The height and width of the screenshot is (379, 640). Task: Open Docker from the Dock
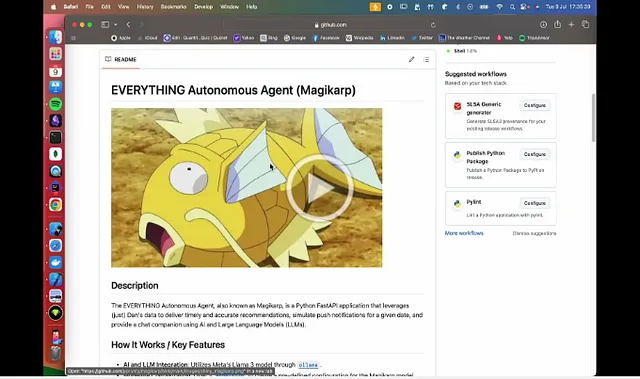pyautogui.click(x=56, y=262)
